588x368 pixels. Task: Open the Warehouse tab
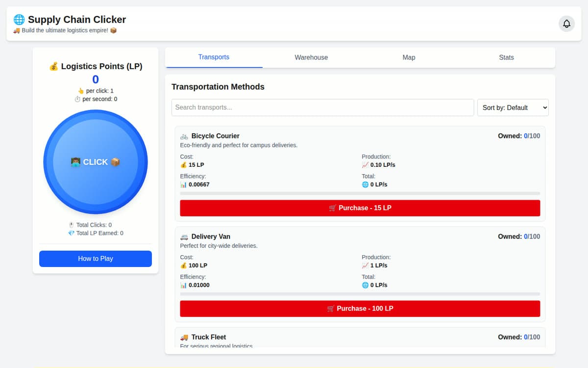point(311,57)
